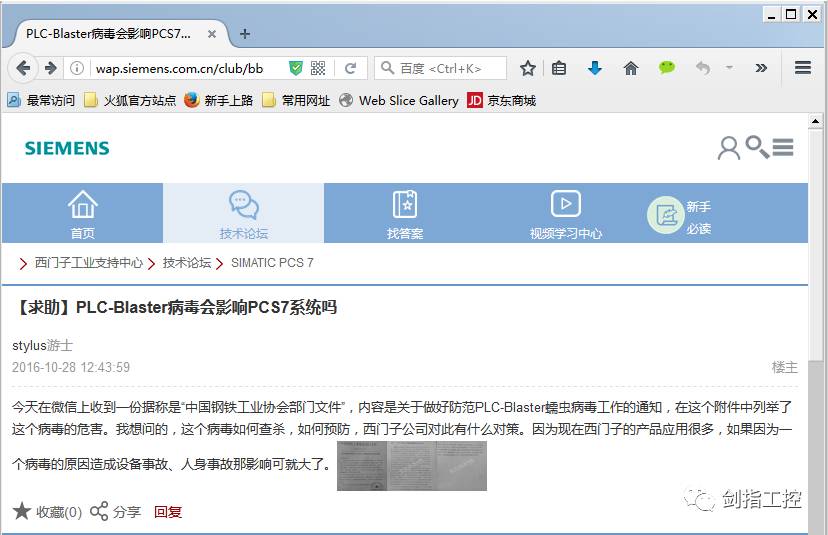Click the green chat bubble icon
The width and height of the screenshot is (828, 535).
tap(667, 68)
